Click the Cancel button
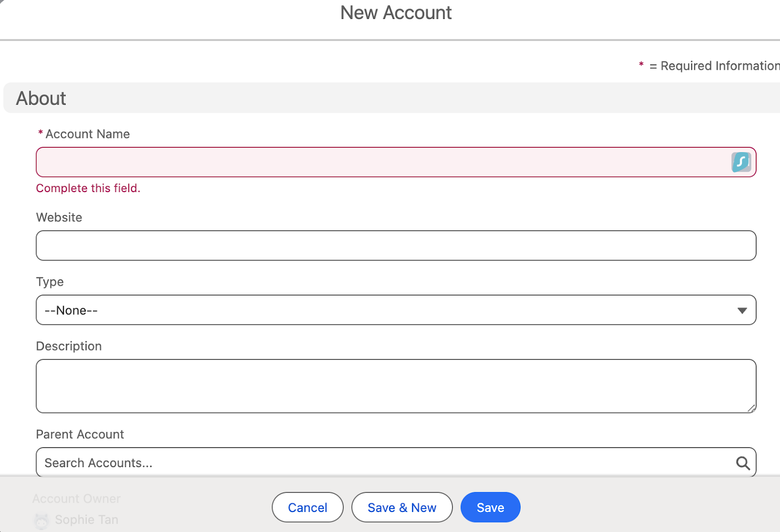Viewport: 780px width, 532px height. (x=307, y=507)
